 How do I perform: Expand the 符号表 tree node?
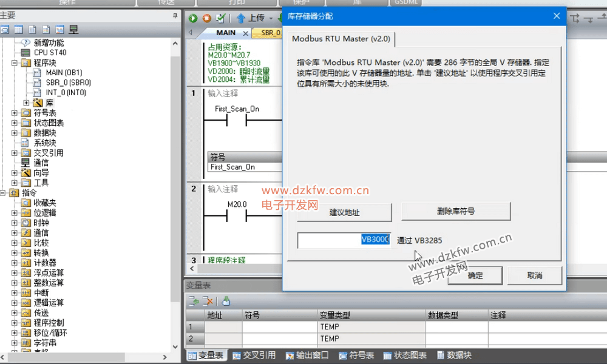click(x=15, y=113)
